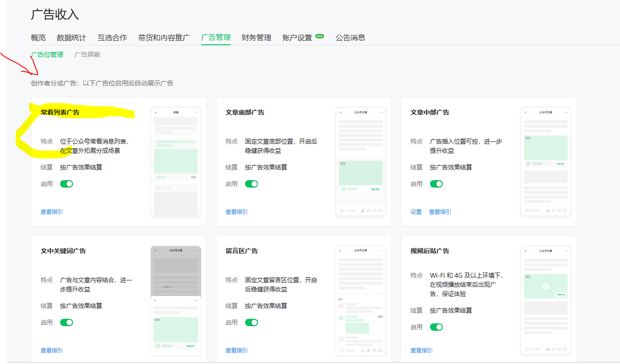Open the 财务管理 tab
Viewport: 620px width, 364px height.
pyautogui.click(x=257, y=37)
